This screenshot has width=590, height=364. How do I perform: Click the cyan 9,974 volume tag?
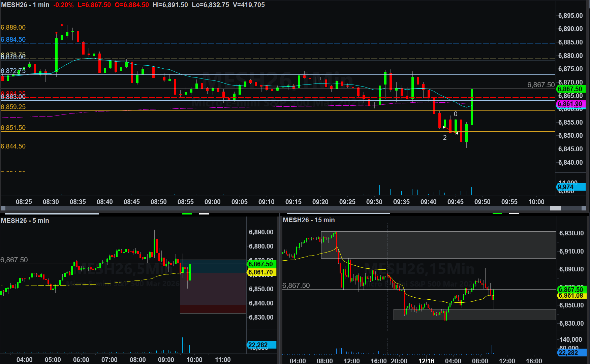pyautogui.click(x=571, y=187)
